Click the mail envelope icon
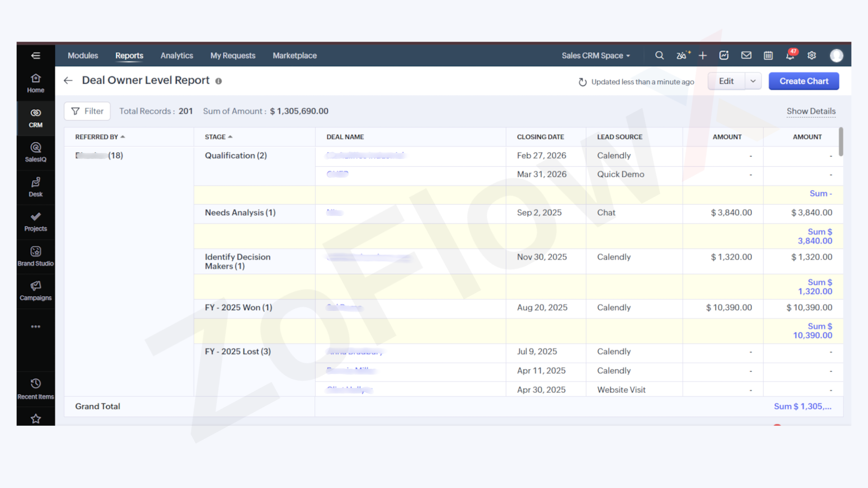This screenshot has width=868, height=488. click(746, 56)
